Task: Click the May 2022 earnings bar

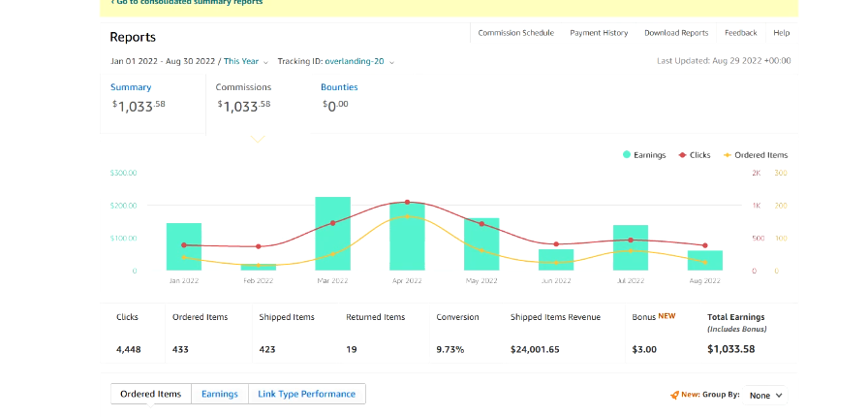Action: [x=481, y=244]
